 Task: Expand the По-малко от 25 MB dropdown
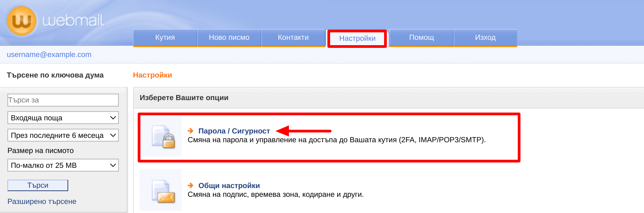[x=63, y=165]
